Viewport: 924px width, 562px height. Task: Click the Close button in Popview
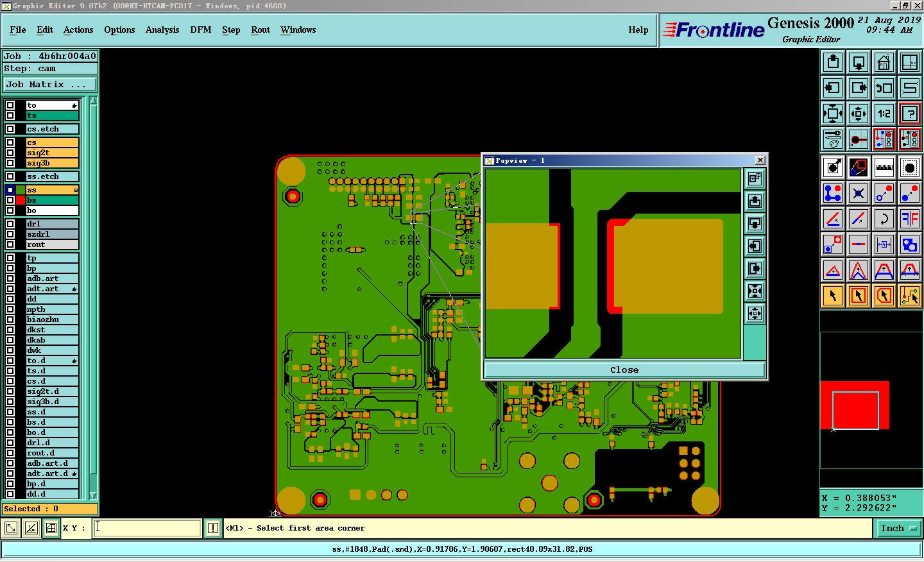(624, 370)
